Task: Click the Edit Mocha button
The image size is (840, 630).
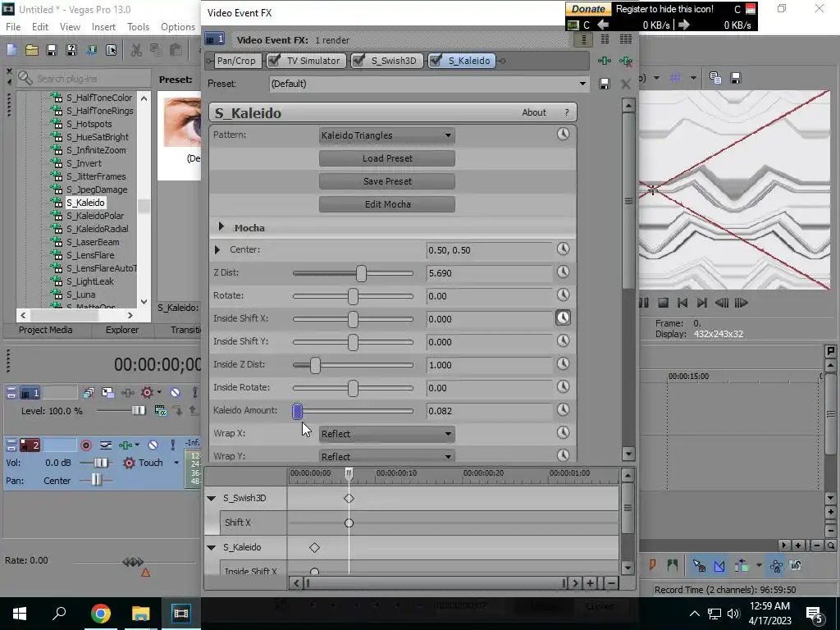Action: coord(387,204)
